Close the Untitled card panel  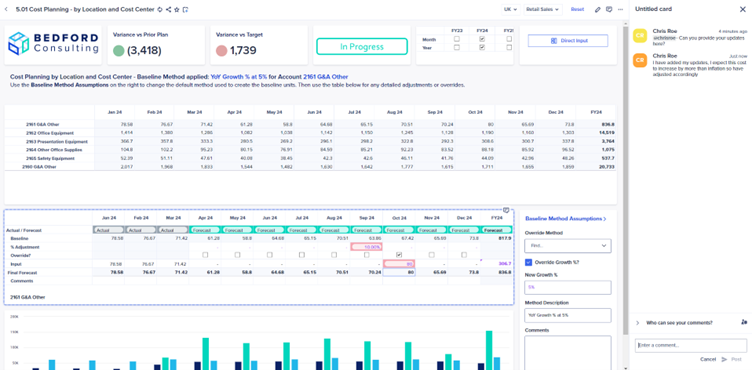pos(743,9)
